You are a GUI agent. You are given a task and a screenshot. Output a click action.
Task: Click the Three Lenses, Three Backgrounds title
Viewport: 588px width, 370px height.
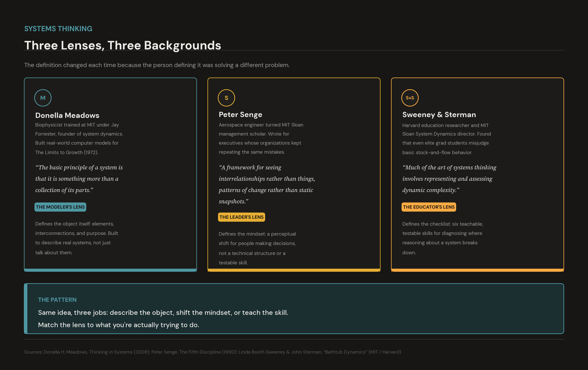[x=123, y=45]
